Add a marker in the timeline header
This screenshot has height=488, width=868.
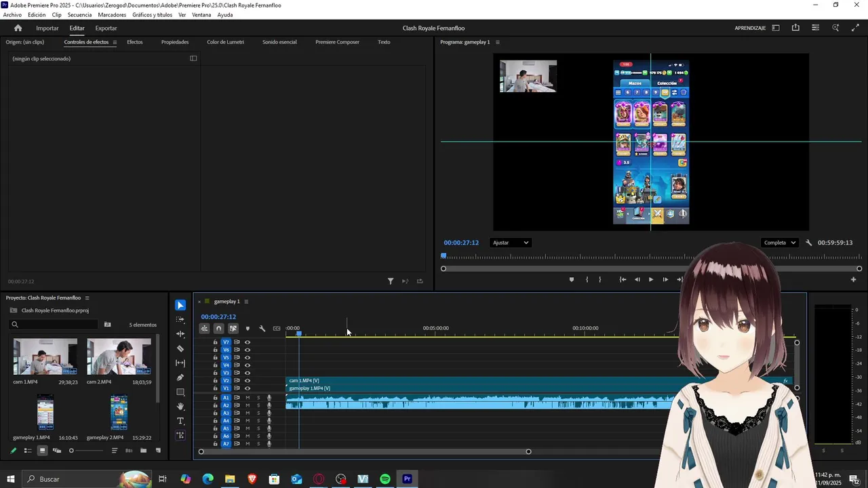tap(248, 329)
